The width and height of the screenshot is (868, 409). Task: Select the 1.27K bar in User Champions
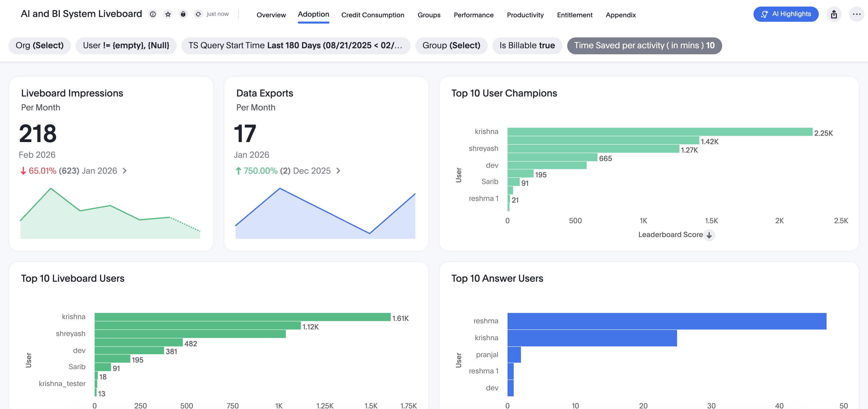[x=593, y=149]
